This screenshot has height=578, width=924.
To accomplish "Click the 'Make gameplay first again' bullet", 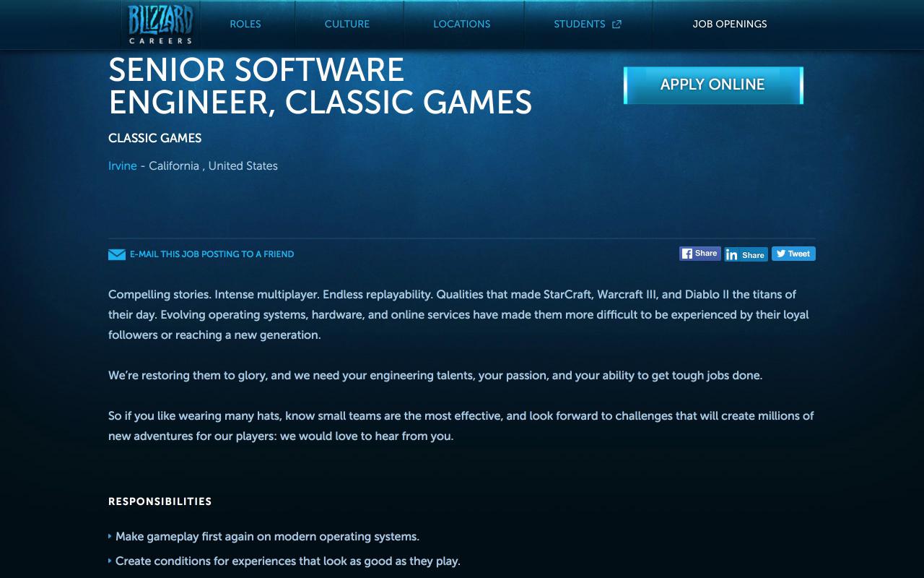I will (x=267, y=537).
